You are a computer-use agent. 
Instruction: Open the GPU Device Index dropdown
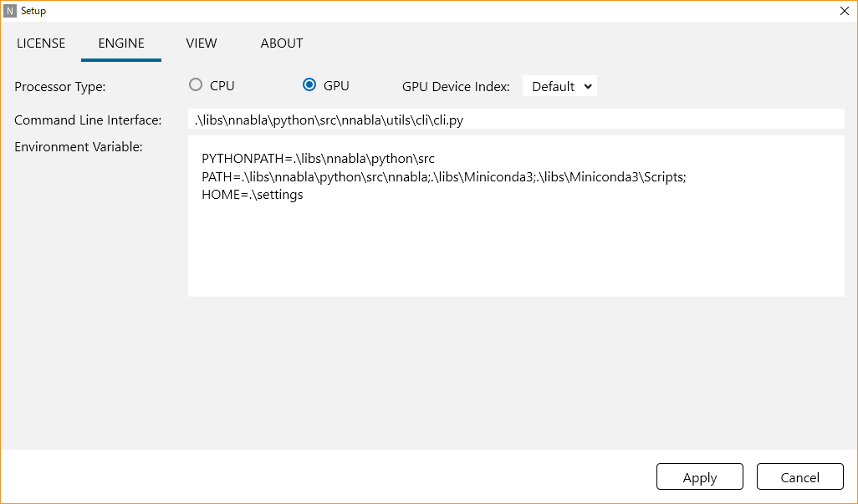[559, 86]
